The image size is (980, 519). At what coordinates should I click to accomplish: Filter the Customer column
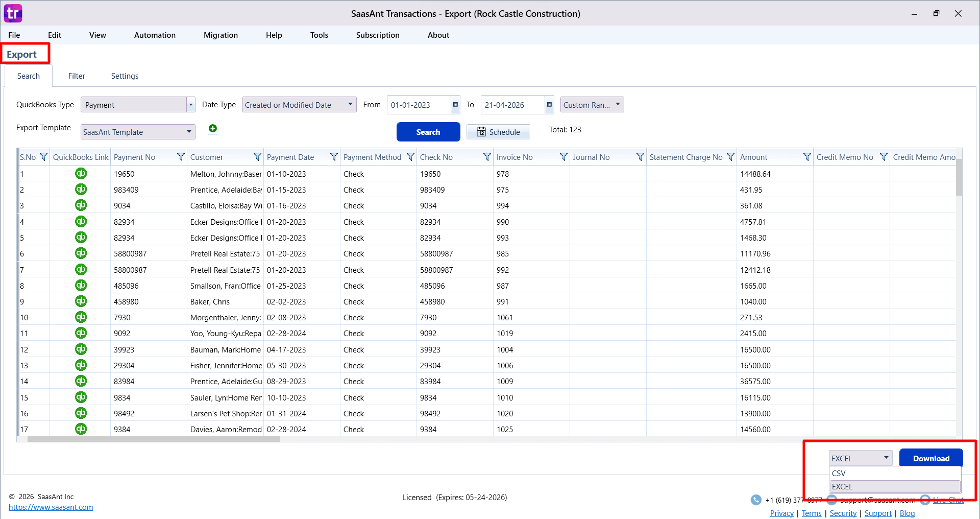point(257,157)
